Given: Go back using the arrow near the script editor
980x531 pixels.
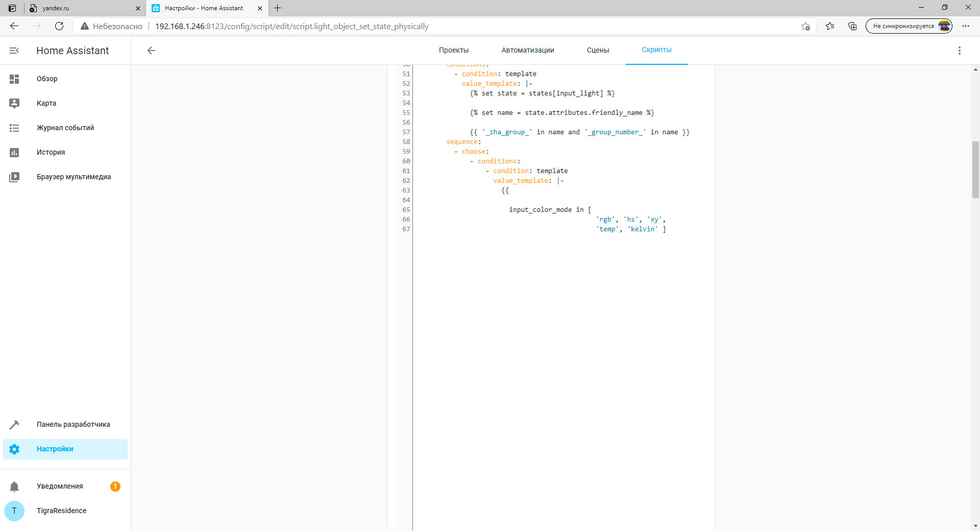Looking at the screenshot, I should pos(151,51).
